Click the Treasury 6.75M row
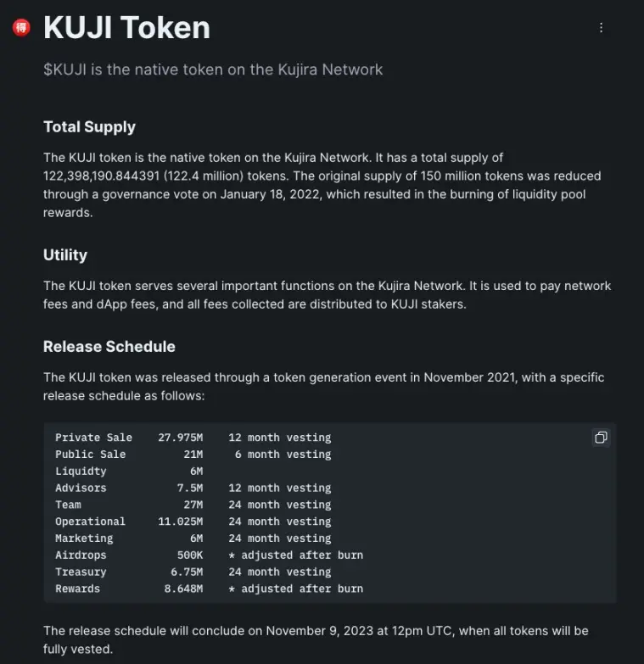This screenshot has height=664, width=644. (x=193, y=572)
